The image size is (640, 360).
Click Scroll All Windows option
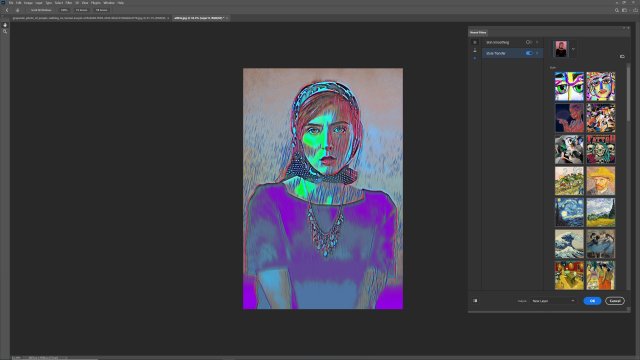(41, 10)
